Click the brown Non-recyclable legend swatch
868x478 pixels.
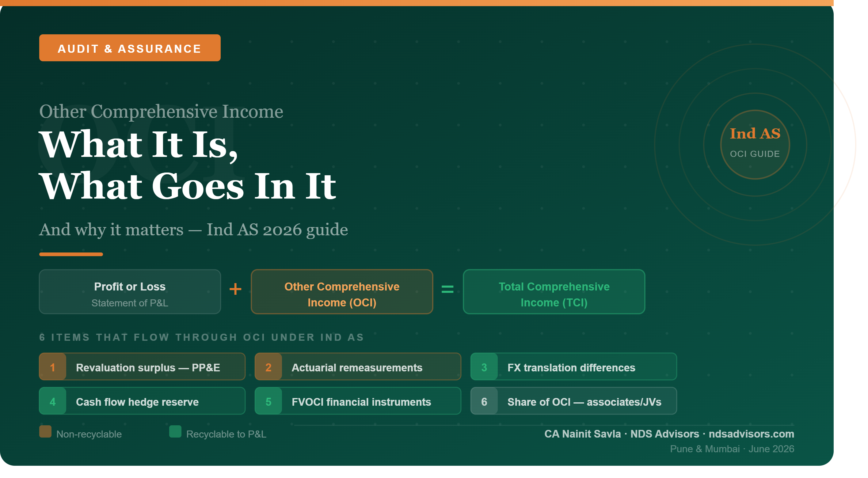45,431
